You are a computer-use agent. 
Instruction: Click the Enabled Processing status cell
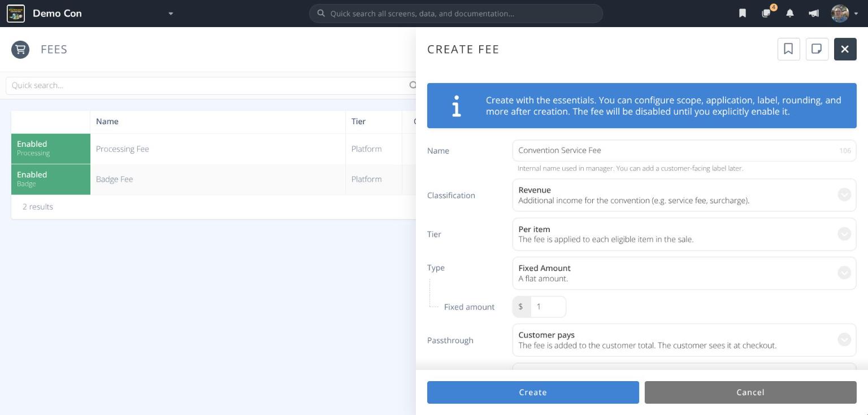[x=51, y=149]
